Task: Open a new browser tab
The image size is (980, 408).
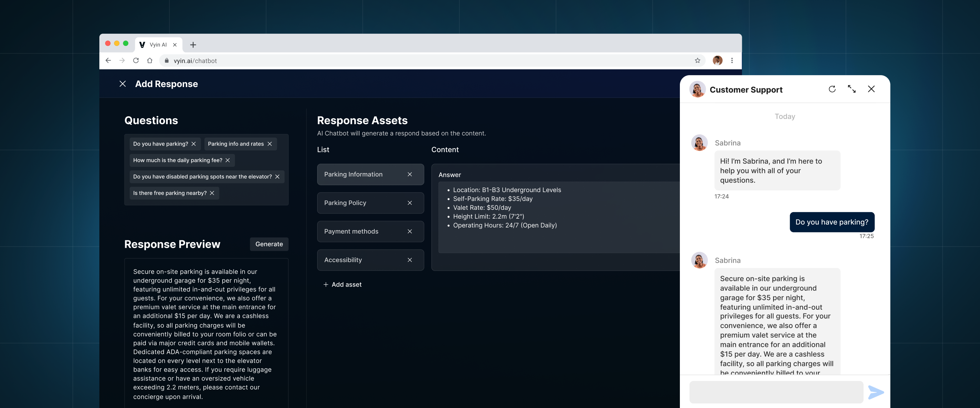Action: 193,45
